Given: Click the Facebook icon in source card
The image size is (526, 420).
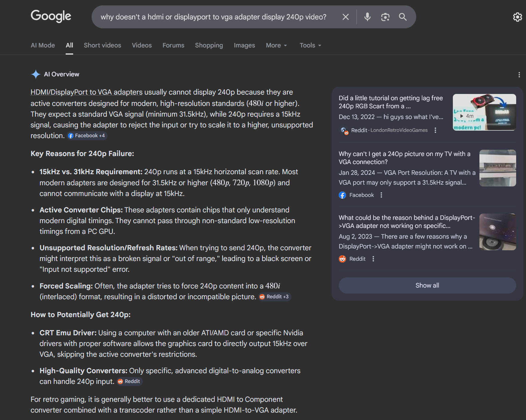Looking at the screenshot, I should [342, 195].
